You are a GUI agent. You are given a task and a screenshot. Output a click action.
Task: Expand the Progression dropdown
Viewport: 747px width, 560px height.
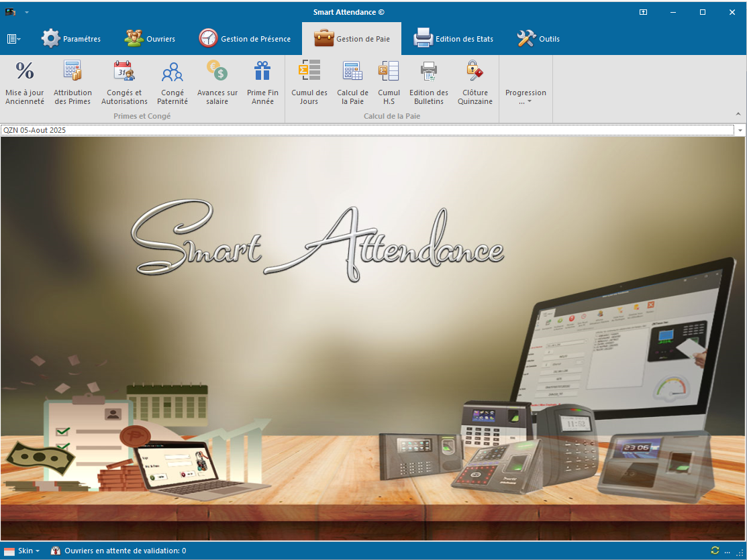tap(526, 97)
